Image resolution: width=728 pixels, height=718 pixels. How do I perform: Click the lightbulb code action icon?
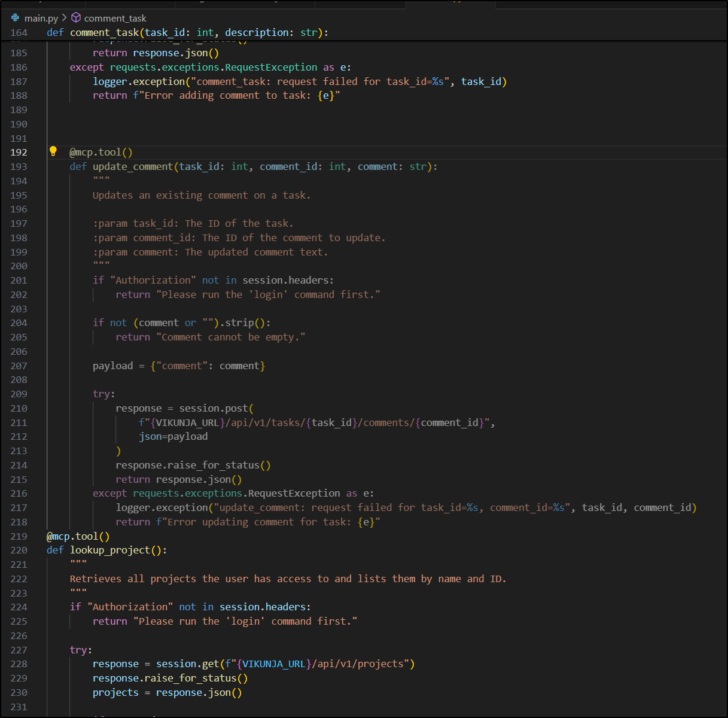click(53, 151)
